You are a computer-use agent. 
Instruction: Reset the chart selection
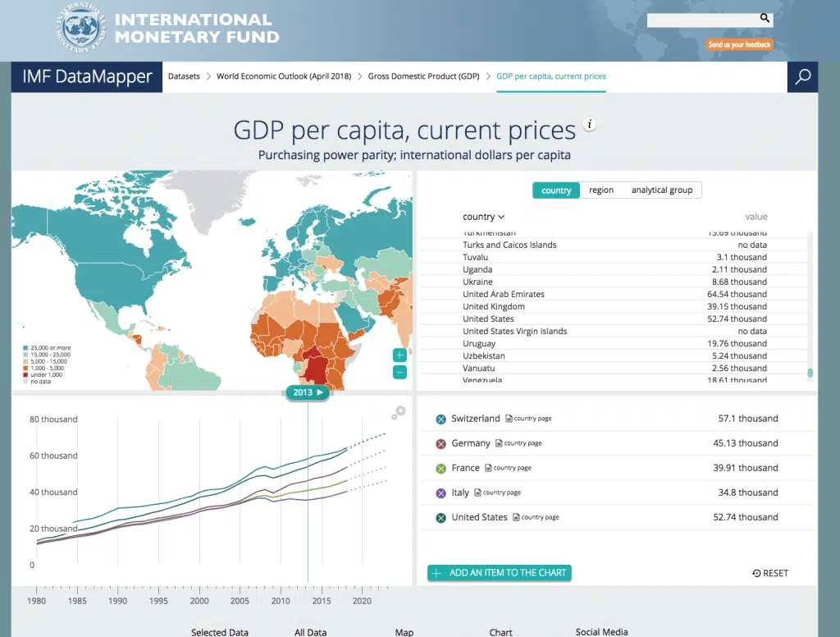tap(770, 573)
